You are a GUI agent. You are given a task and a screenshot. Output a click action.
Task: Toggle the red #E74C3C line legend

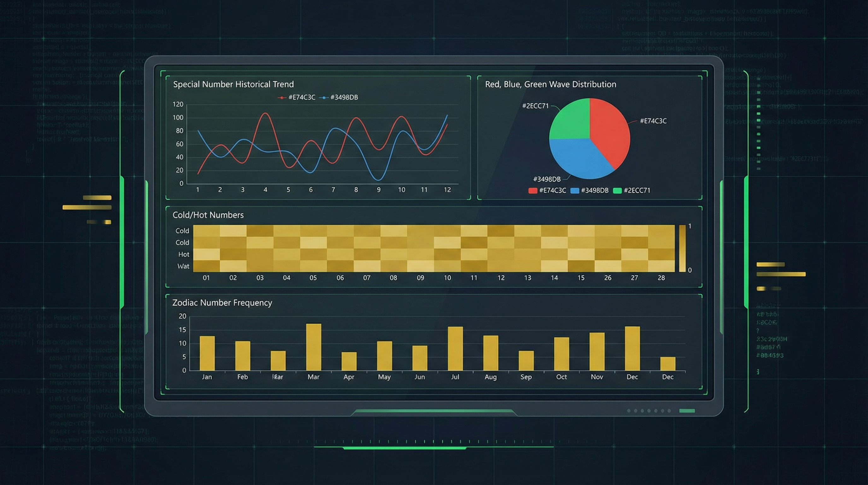297,98
